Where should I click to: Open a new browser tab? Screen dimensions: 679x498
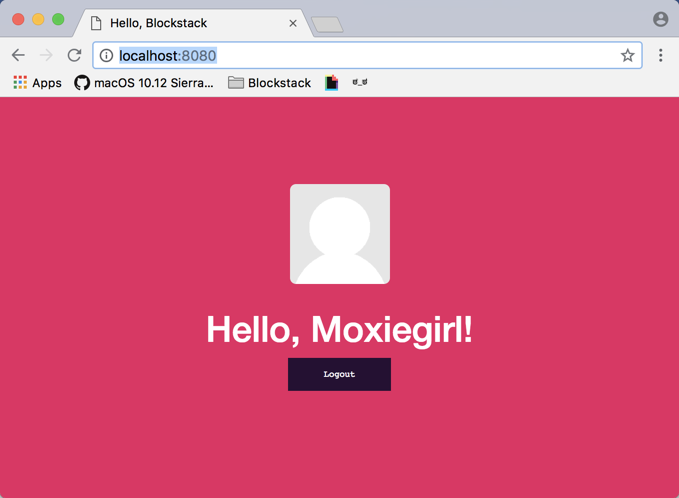click(327, 24)
